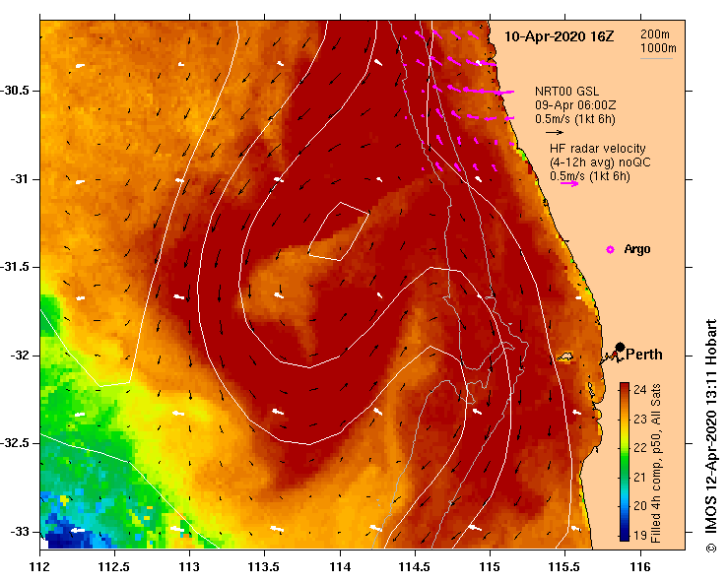
Task: Click the 'NRT00 GSL' legend text
Action: pyautogui.click(x=566, y=92)
